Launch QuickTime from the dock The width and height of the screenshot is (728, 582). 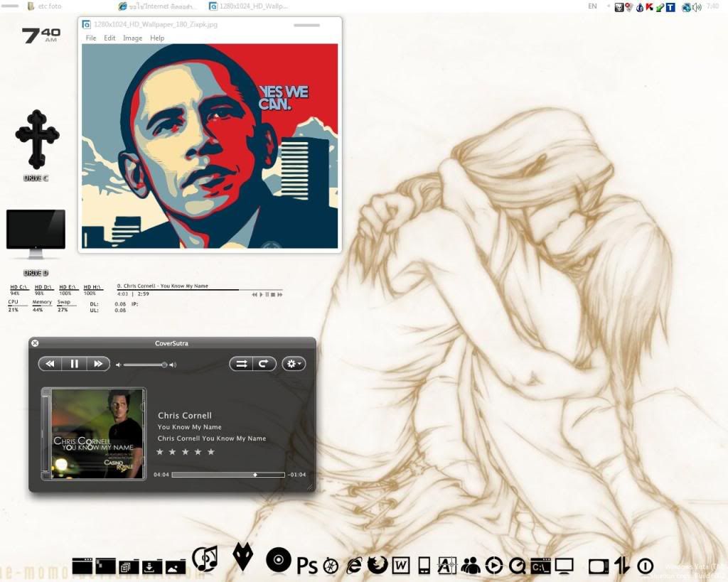pyautogui.click(x=518, y=565)
